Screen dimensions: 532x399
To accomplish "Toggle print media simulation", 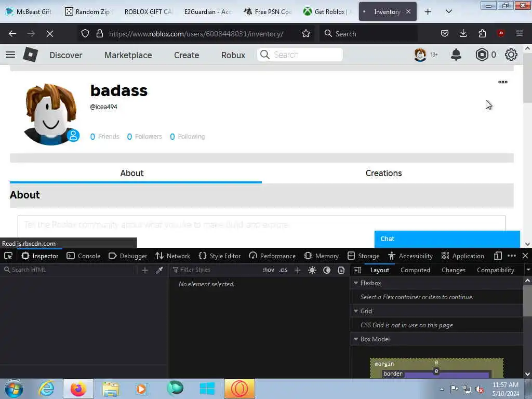I will coord(341,270).
